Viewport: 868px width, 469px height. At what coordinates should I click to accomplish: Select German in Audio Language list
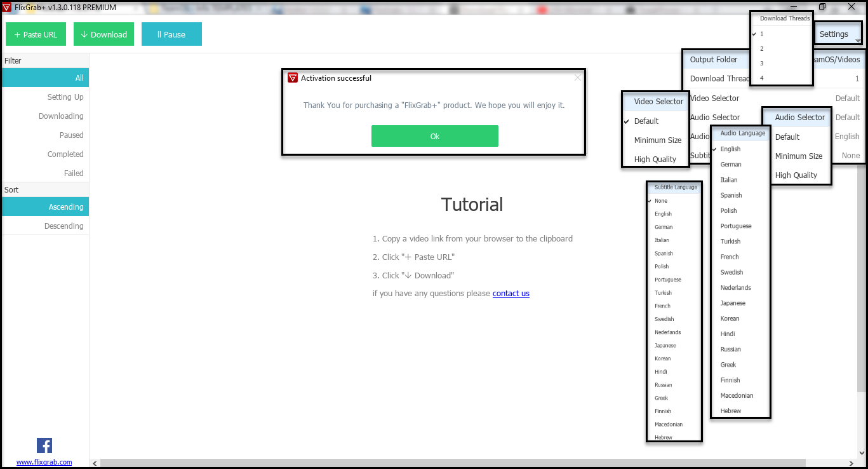740,164
